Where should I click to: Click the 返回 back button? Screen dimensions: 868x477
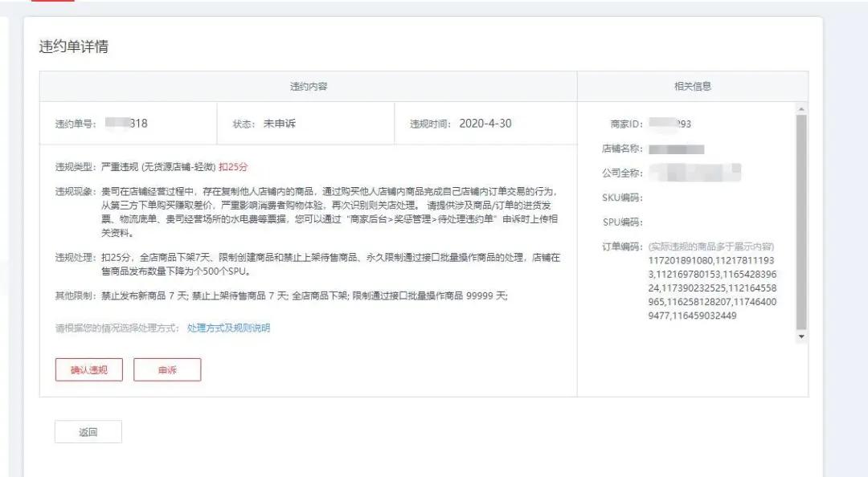[x=88, y=432]
